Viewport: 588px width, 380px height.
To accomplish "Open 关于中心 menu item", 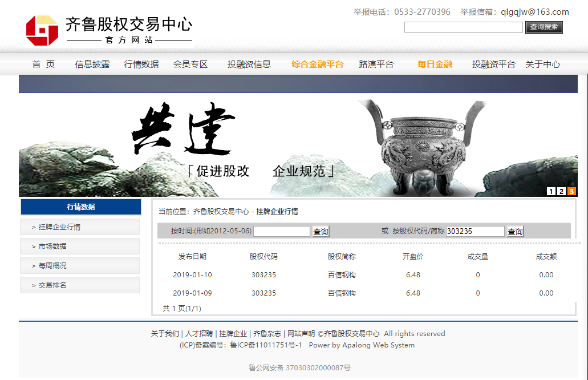I will [542, 64].
